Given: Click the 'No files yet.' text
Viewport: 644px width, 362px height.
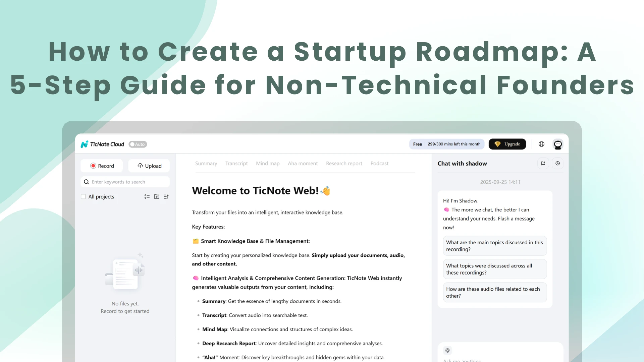Looking at the screenshot, I should tap(125, 304).
